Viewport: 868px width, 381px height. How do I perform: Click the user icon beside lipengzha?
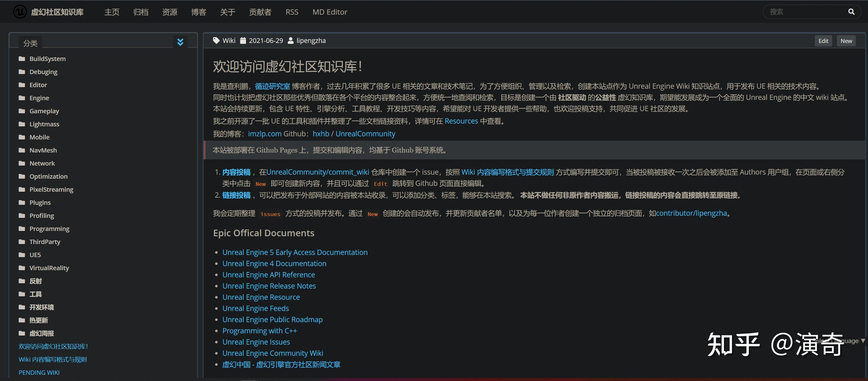coord(290,40)
